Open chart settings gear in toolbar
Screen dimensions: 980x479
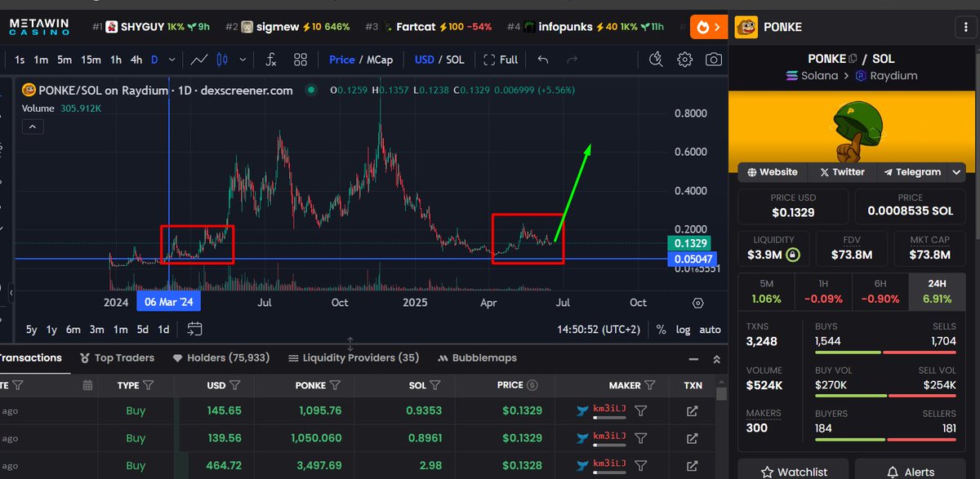tap(685, 60)
